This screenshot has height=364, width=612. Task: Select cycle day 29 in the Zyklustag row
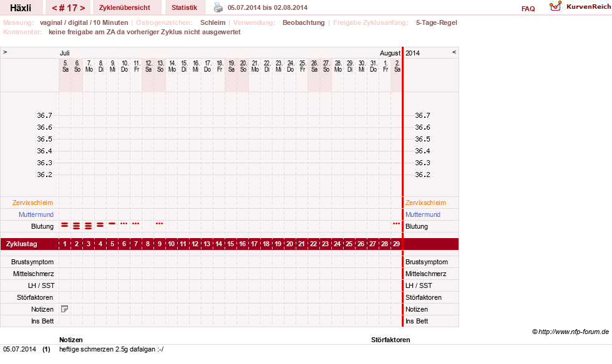pyautogui.click(x=396, y=244)
